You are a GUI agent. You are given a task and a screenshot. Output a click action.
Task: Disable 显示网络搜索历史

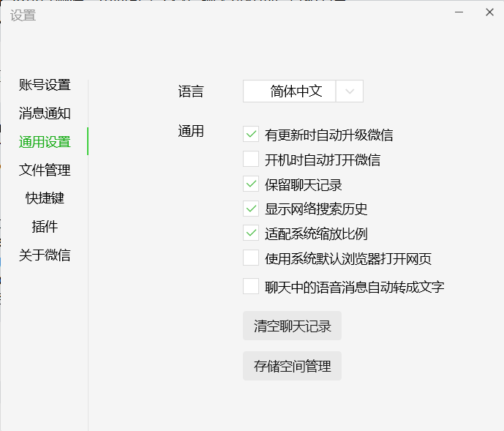pos(251,209)
